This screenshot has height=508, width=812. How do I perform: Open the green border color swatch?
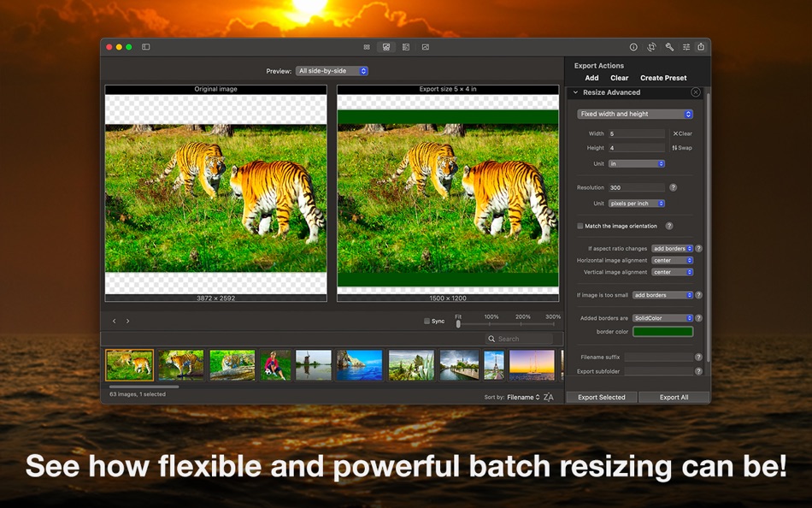point(663,332)
